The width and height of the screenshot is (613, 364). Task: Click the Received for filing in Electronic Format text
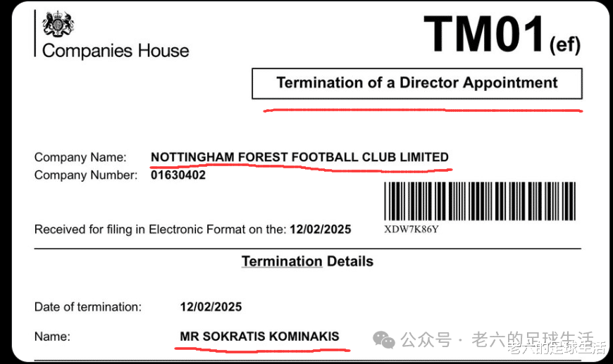161,230
